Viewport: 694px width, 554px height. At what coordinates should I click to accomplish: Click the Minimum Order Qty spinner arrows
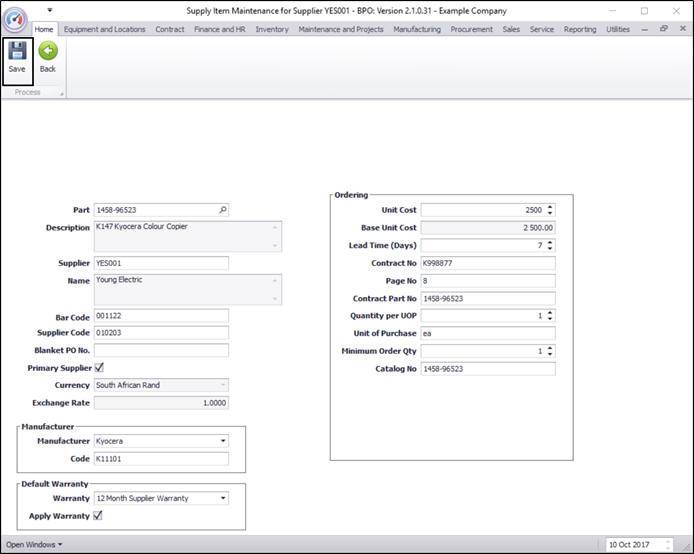pyautogui.click(x=550, y=351)
